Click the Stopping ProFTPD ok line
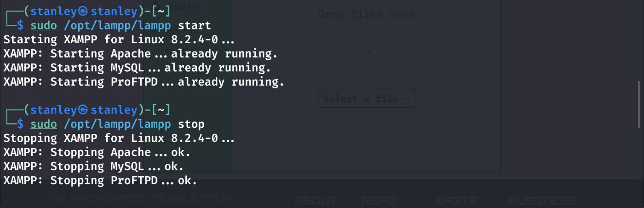The width and height of the screenshot is (644, 208). pyautogui.click(x=100, y=180)
